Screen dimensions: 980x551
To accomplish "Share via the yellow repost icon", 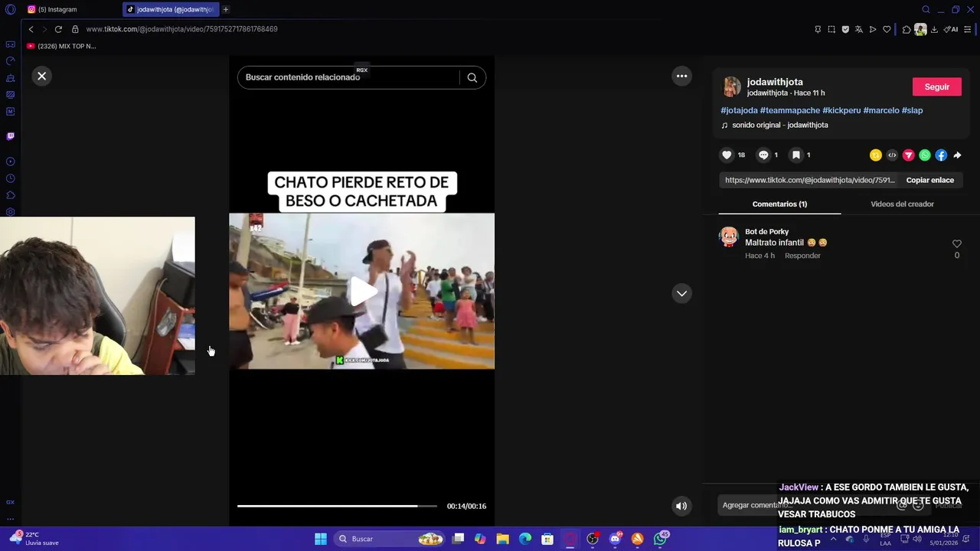I will pos(876,155).
